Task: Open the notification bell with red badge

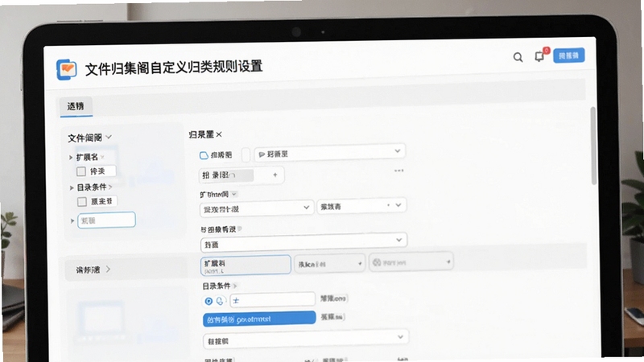Action: pyautogui.click(x=540, y=56)
